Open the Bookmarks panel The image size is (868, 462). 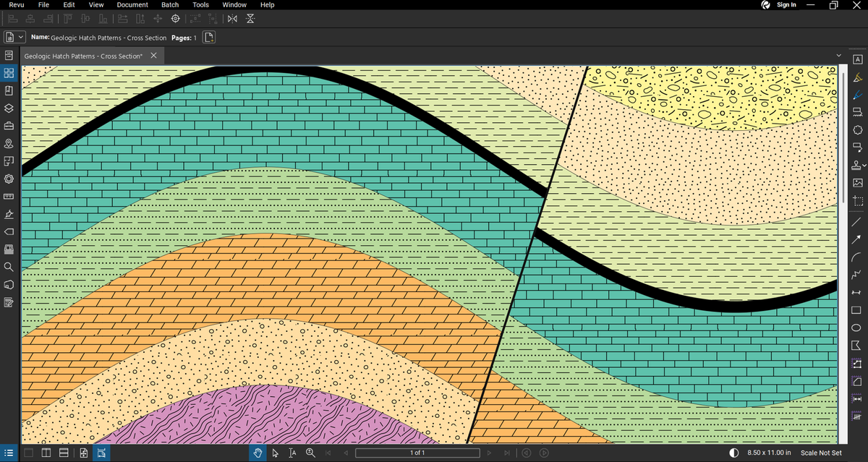(x=9, y=90)
